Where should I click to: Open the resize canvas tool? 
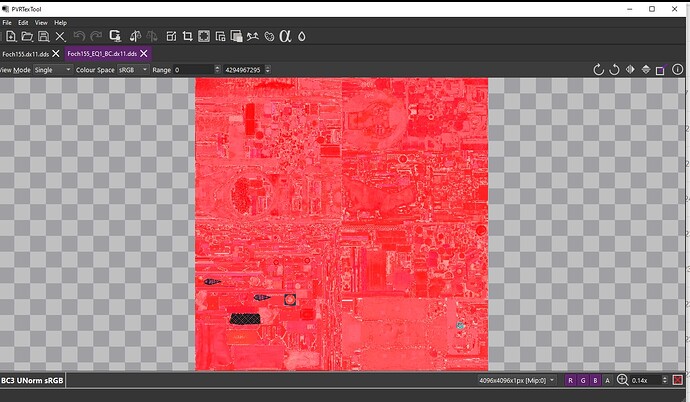pyautogui.click(x=171, y=37)
